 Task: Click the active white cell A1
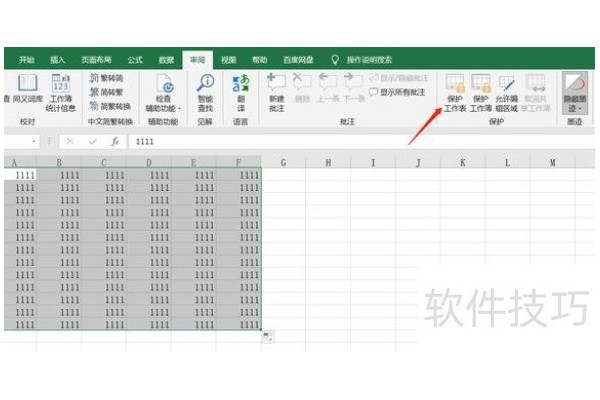pyautogui.click(x=20, y=175)
